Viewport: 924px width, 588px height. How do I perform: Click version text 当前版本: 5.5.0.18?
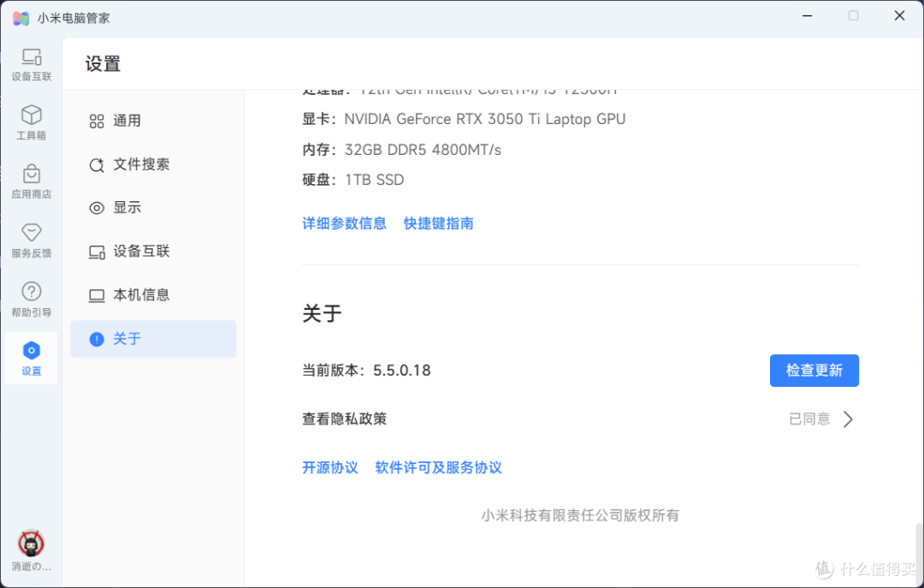point(366,371)
